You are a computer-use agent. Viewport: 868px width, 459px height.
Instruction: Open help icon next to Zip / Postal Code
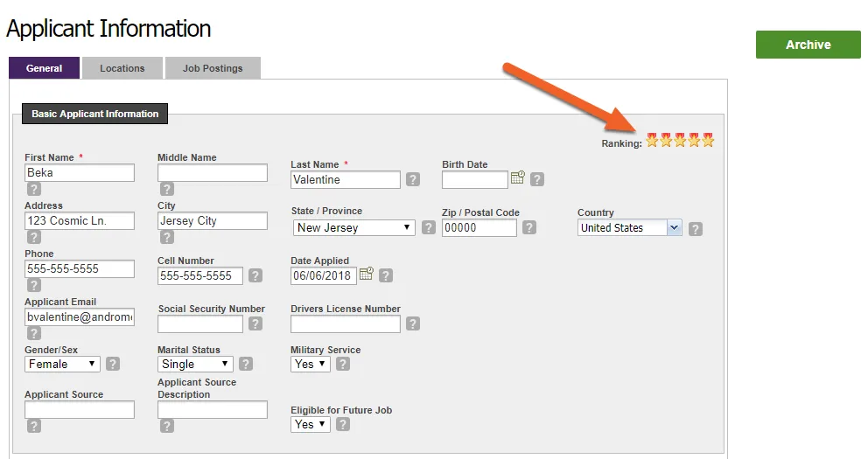(x=529, y=227)
